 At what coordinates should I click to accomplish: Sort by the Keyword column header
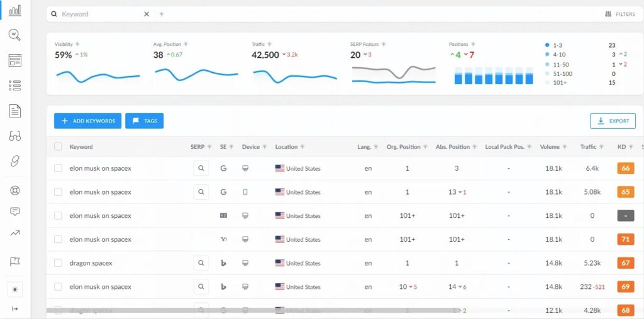click(81, 147)
